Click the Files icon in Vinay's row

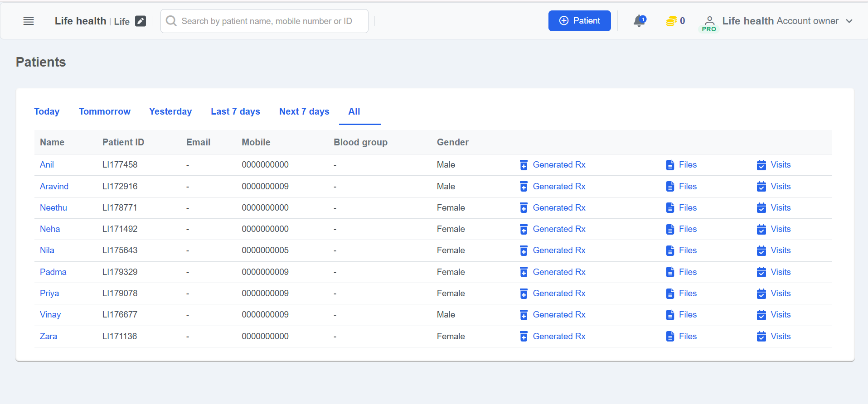pos(670,315)
